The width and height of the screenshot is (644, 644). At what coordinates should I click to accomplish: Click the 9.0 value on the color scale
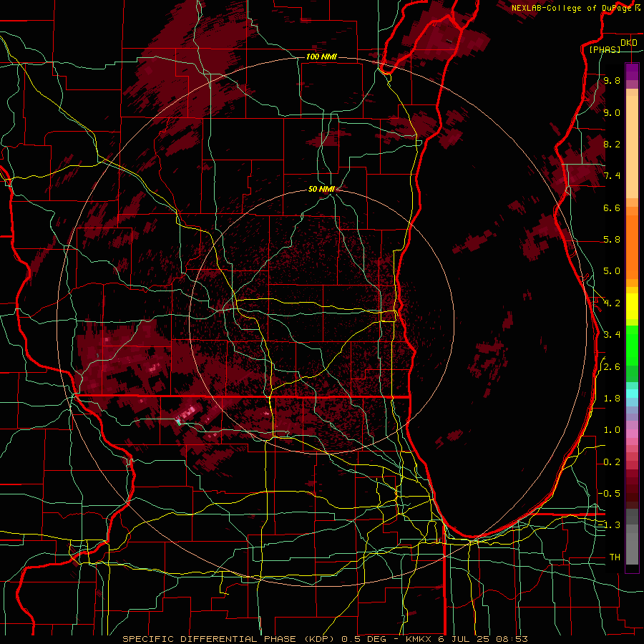click(612, 112)
